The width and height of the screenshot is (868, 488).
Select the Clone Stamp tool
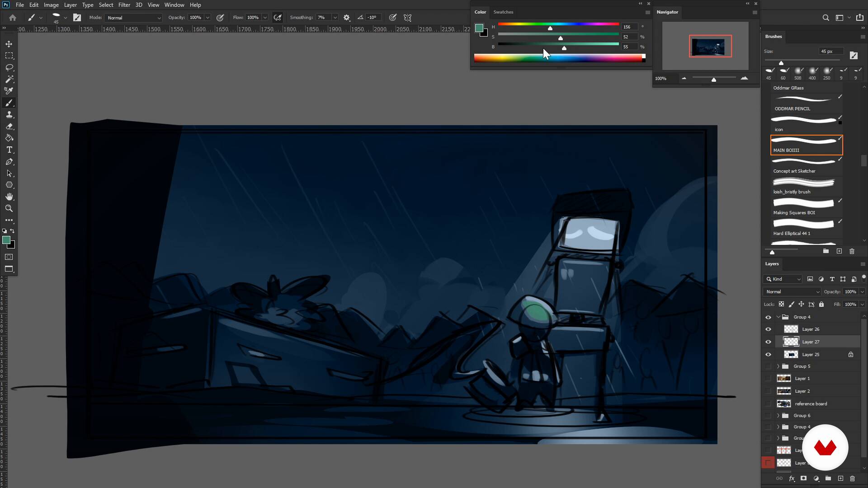point(9,114)
